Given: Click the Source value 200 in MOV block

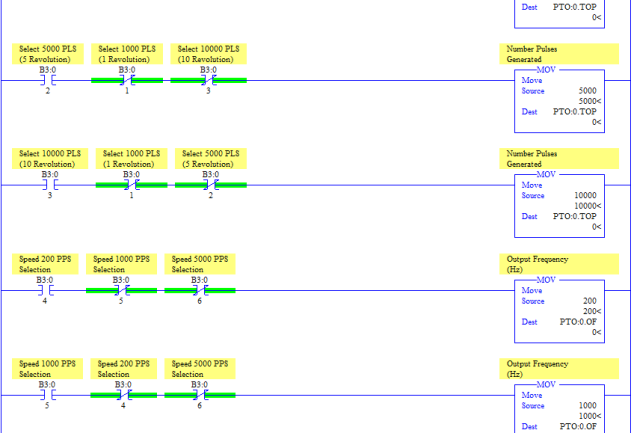Looking at the screenshot, I should point(590,301).
